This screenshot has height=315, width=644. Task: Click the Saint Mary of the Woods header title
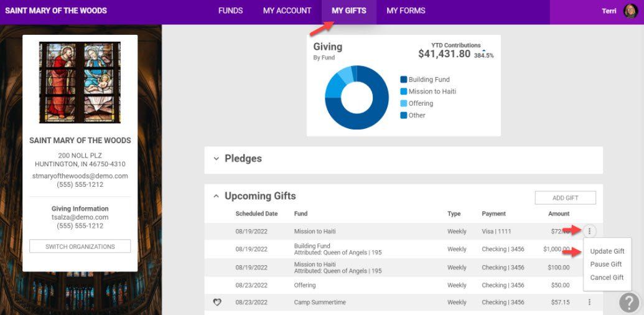[56, 11]
